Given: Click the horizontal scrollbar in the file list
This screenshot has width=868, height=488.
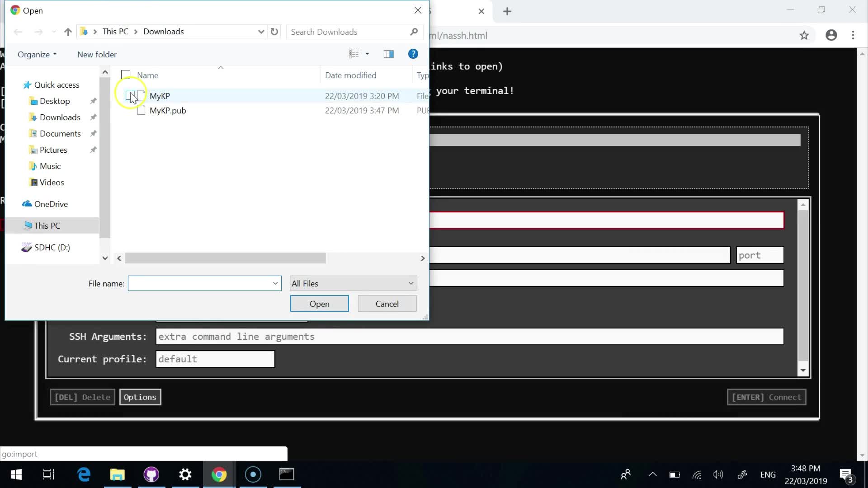Looking at the screenshot, I should (x=225, y=258).
